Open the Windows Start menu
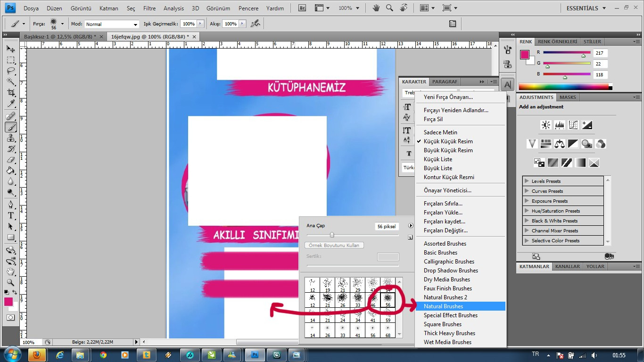 point(11,354)
